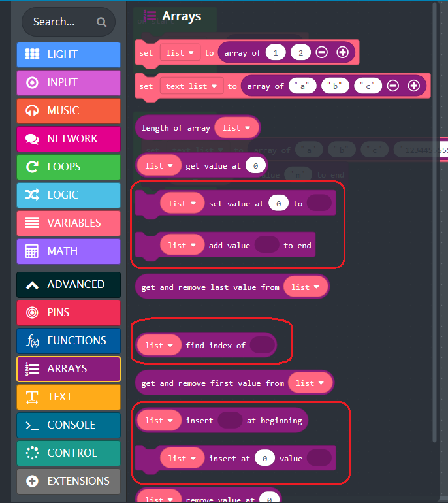This screenshot has height=503, width=448.
Task: Edit text value "a" in array block
Action: tap(302, 86)
